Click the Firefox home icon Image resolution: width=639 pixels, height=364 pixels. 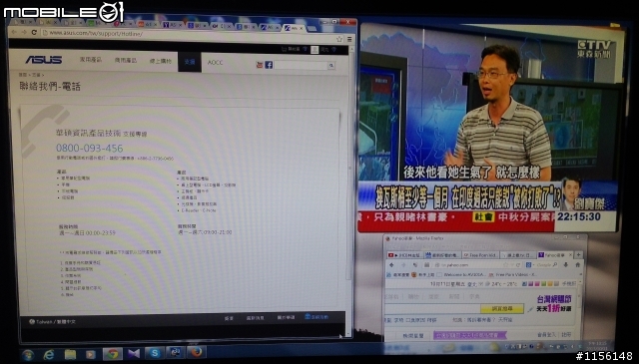pyautogui.click(x=578, y=264)
